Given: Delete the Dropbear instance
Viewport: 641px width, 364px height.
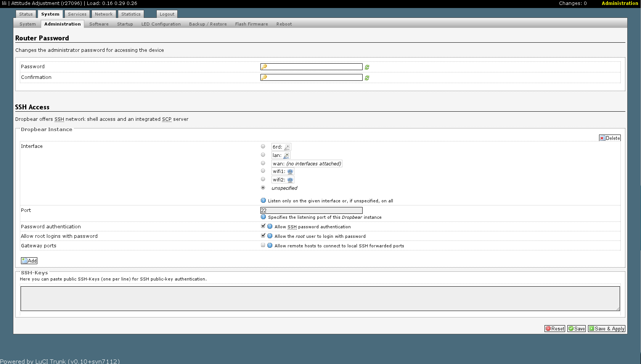Looking at the screenshot, I should tap(610, 138).
